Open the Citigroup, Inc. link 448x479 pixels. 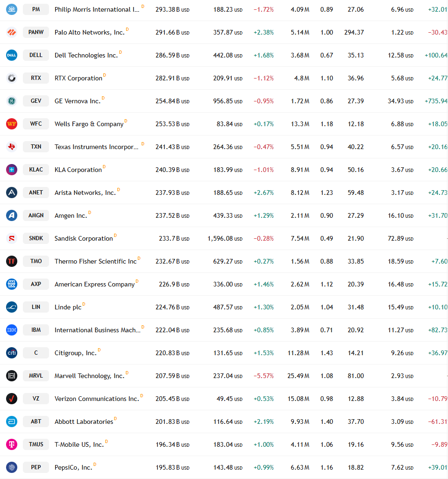pyautogui.click(x=76, y=353)
